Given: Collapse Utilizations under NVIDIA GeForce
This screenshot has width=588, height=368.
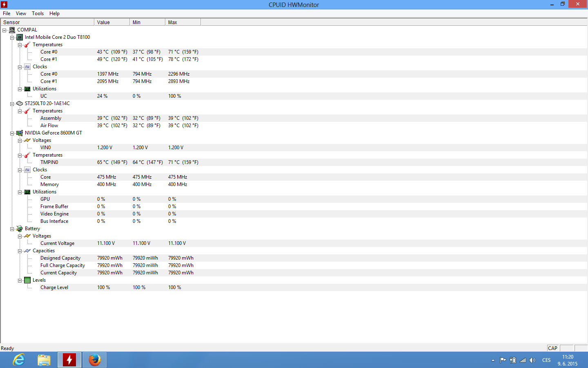Looking at the screenshot, I should [x=20, y=192].
